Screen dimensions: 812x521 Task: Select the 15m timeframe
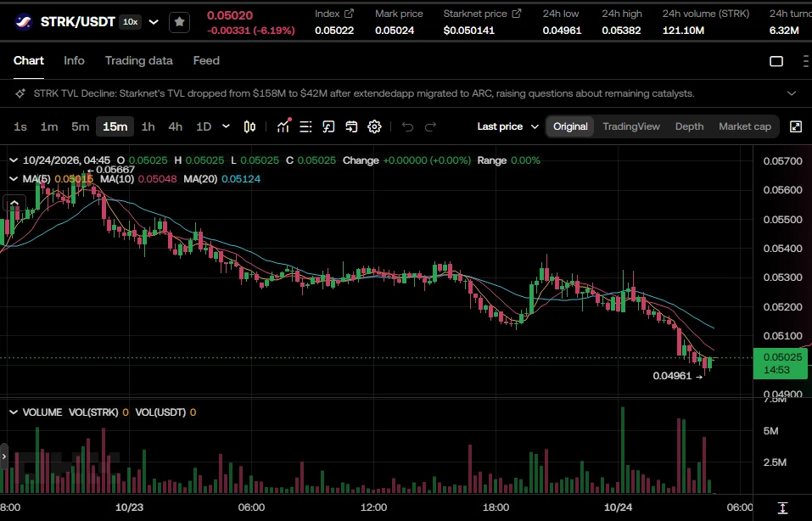(115, 126)
